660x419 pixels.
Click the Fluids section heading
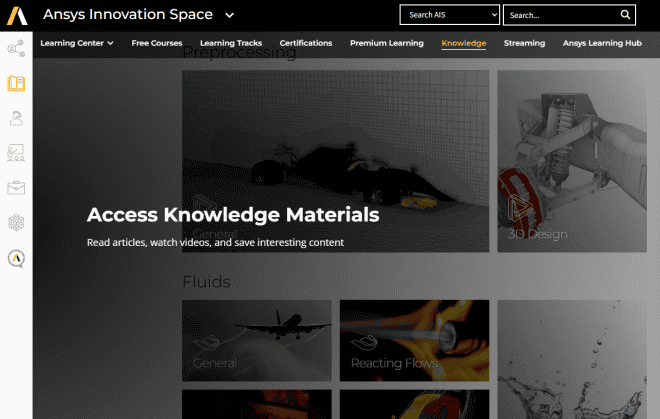(x=206, y=282)
